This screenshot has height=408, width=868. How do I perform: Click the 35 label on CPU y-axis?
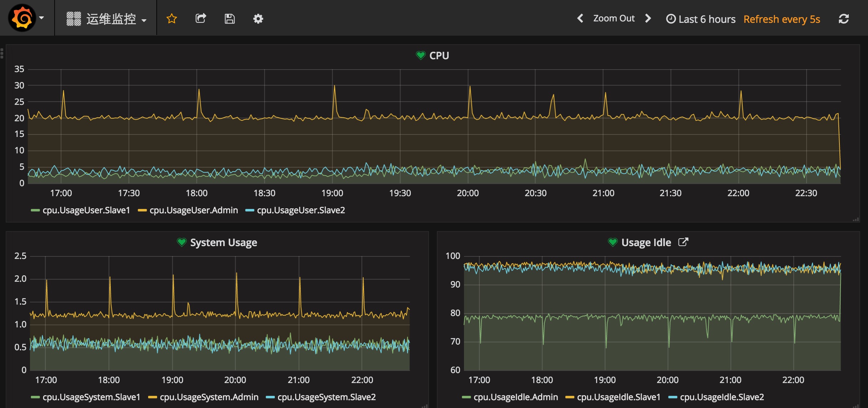pyautogui.click(x=19, y=69)
